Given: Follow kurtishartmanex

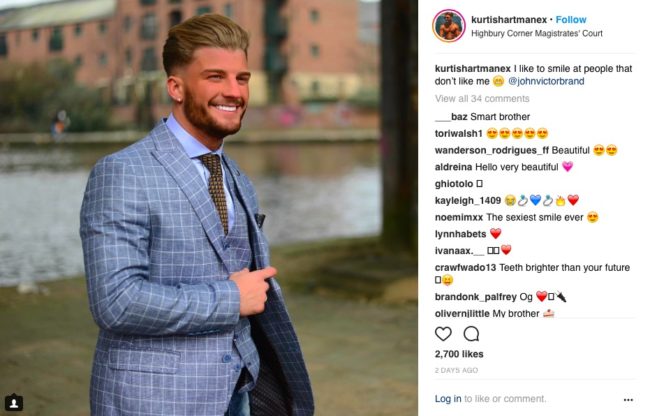Looking at the screenshot, I should tap(571, 19).
